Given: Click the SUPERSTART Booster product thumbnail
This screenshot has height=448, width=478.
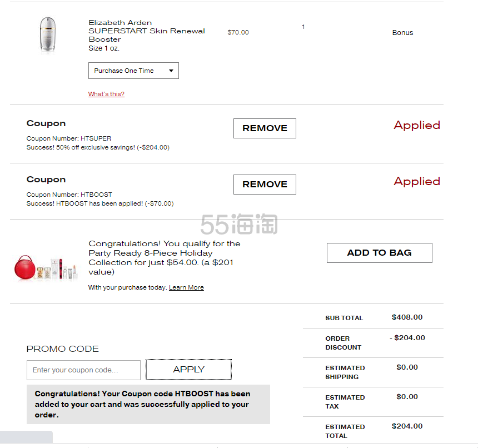Looking at the screenshot, I should [48, 34].
